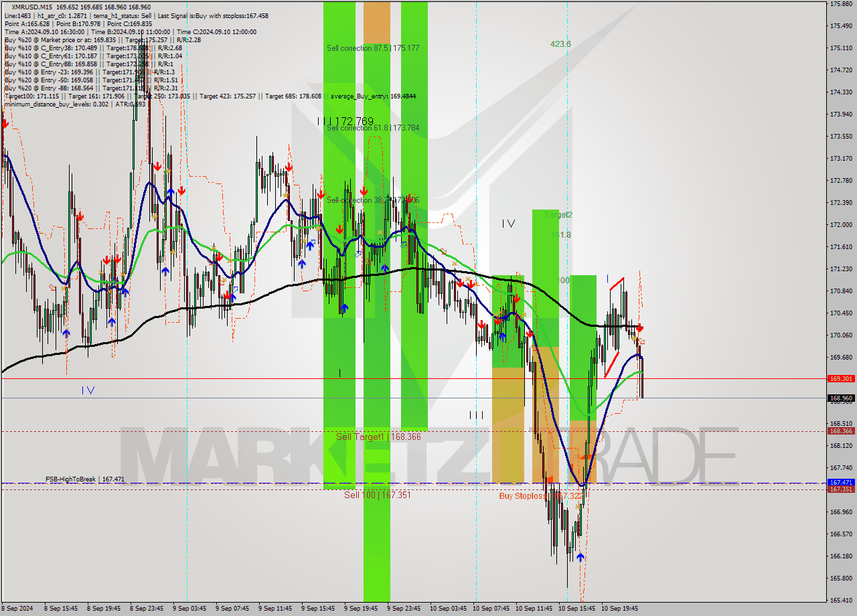Screen dimensions: 857x616
Task: Click the current price tag 168.960
Action: (841, 398)
